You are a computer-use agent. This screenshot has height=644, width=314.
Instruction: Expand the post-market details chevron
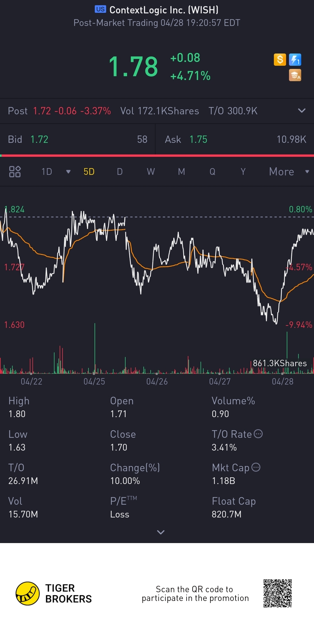(x=302, y=111)
